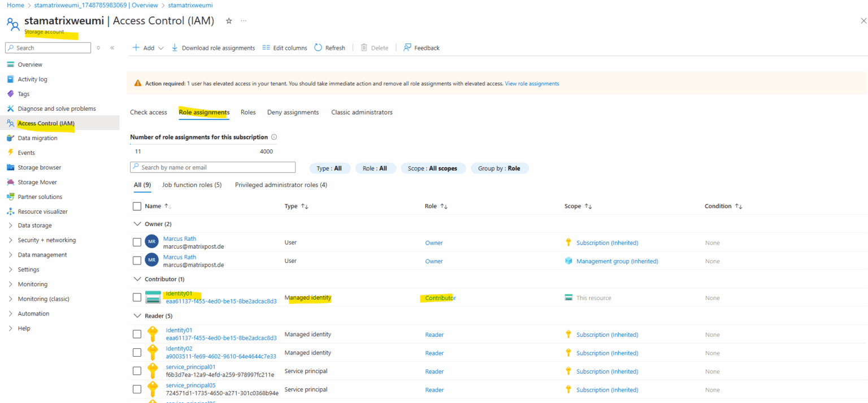Viewport: 868px width, 403px height.
Task: Select Storage Mover from the sidebar
Action: coord(36,181)
